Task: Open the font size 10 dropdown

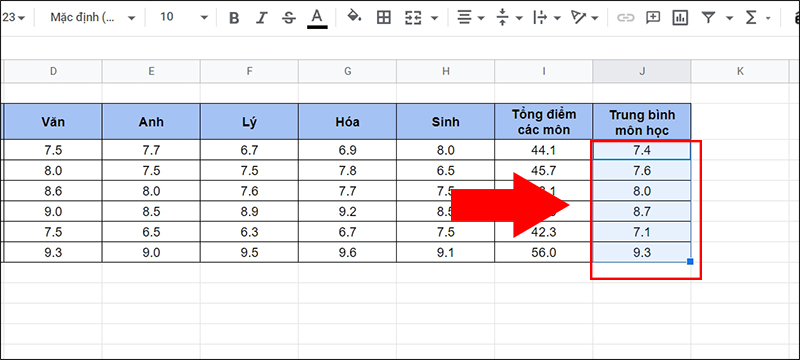Action: tap(184, 17)
